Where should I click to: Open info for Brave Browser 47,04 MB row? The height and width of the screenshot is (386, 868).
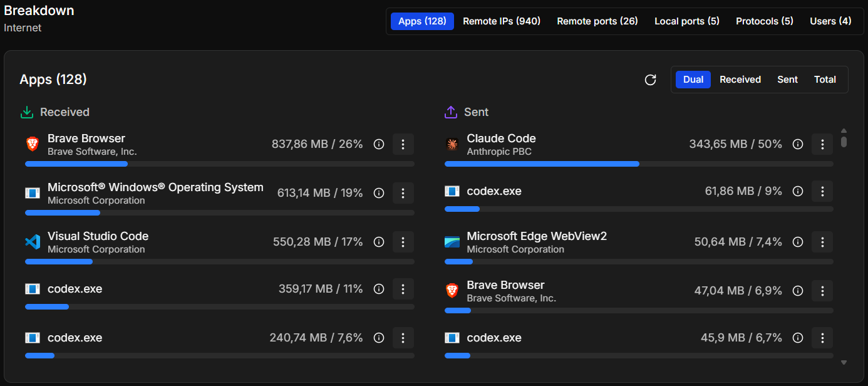[x=798, y=291]
